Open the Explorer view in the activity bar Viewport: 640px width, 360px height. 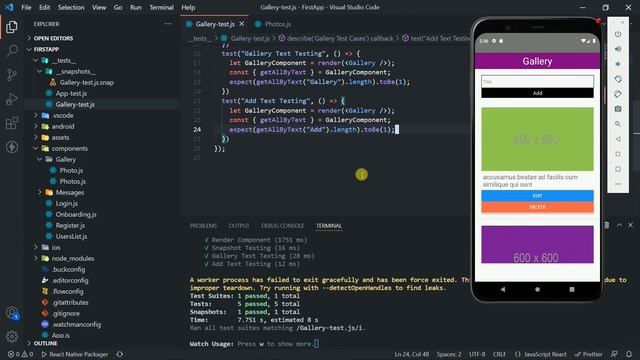tap(12, 27)
